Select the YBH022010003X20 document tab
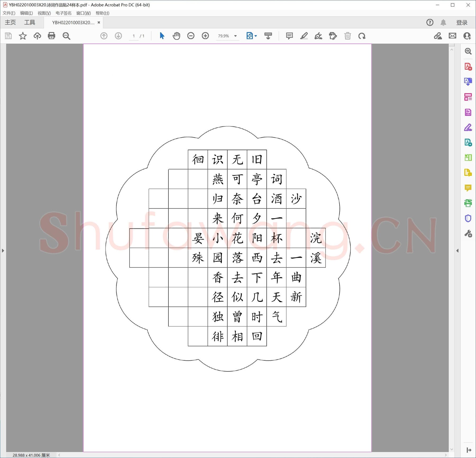 [x=73, y=22]
